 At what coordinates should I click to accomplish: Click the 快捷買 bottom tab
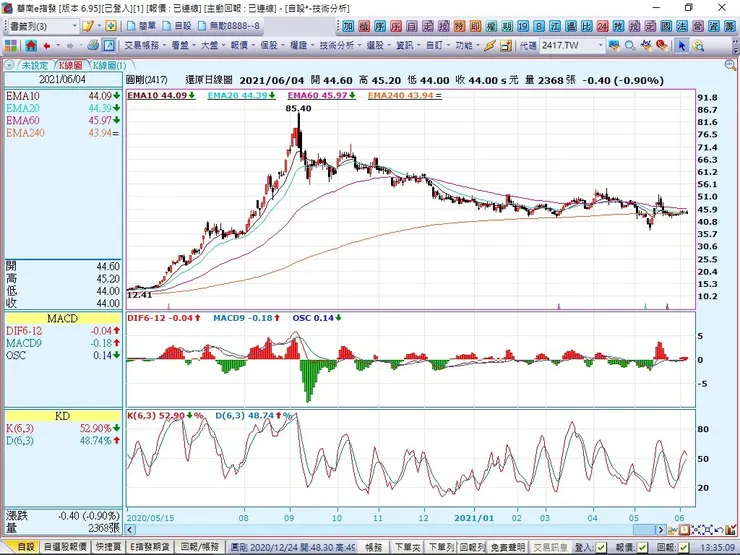109,547
